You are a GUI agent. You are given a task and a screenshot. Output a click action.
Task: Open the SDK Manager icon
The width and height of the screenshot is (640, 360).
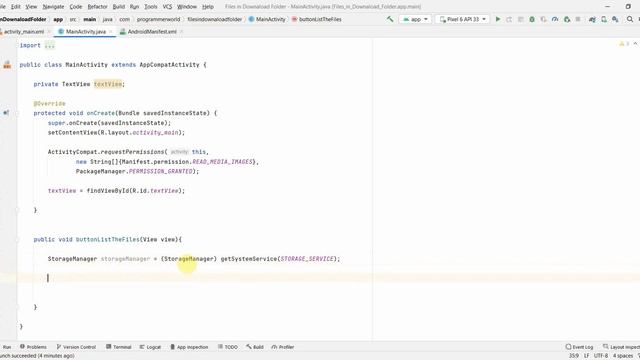[615, 19]
